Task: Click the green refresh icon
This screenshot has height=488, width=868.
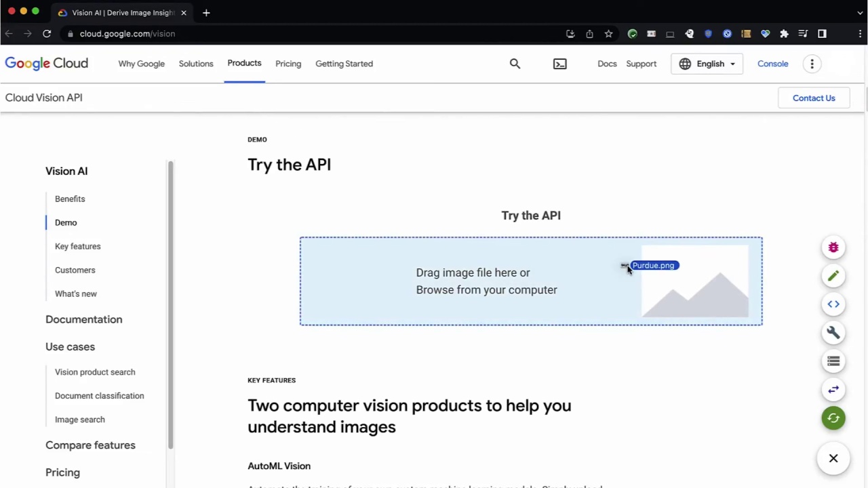Action: tap(833, 418)
